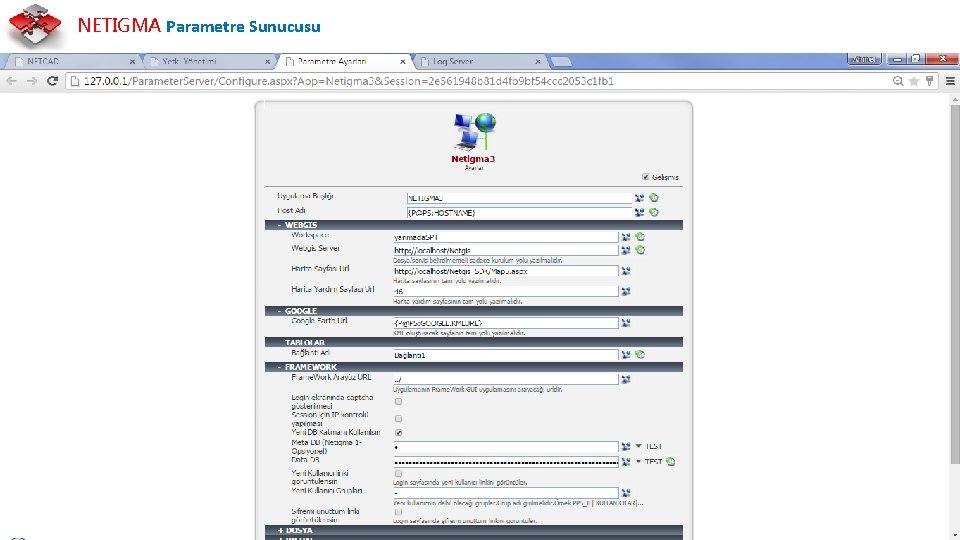Enable Yeni Kullanıcı linki görüntülensin checkbox
This screenshot has width=960, height=540.
pos(399,474)
